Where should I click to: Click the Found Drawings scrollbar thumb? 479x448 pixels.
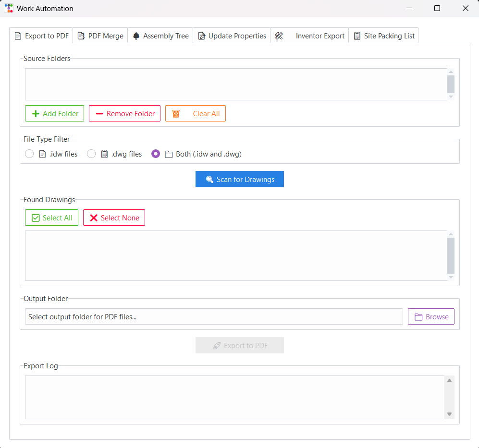click(451, 256)
